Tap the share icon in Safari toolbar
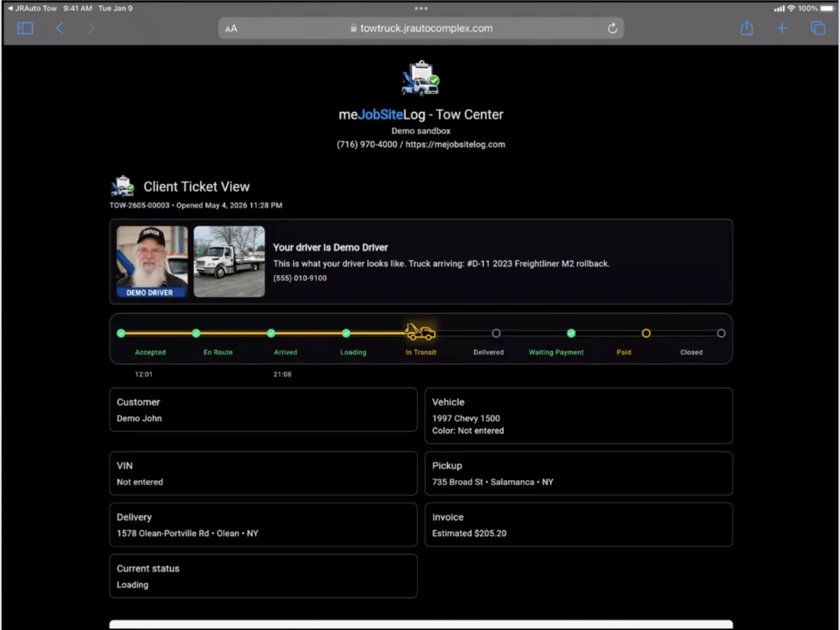This screenshot has width=840, height=630. coord(747,27)
